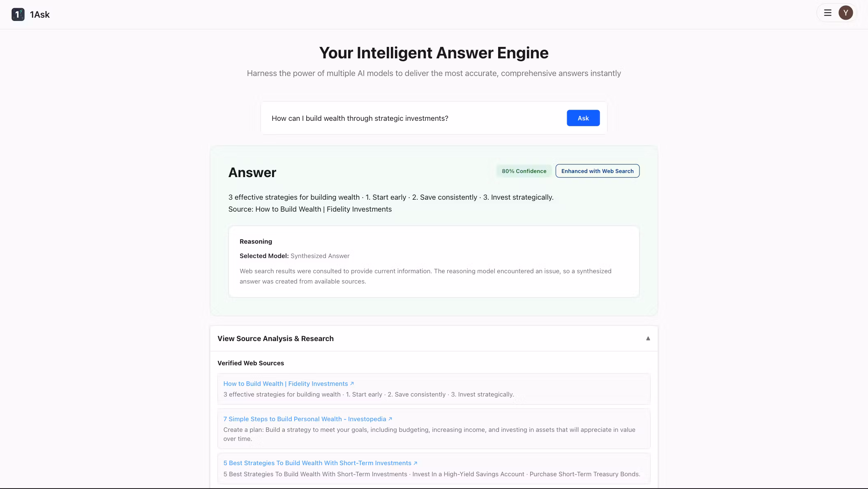Open the hamburger menu
This screenshot has width=868, height=489.
827,13
